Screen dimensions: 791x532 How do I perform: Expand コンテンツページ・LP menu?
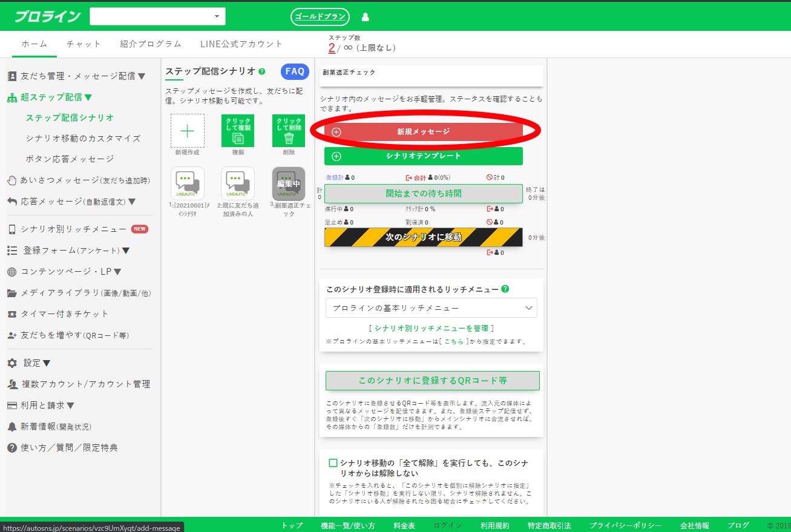click(71, 272)
